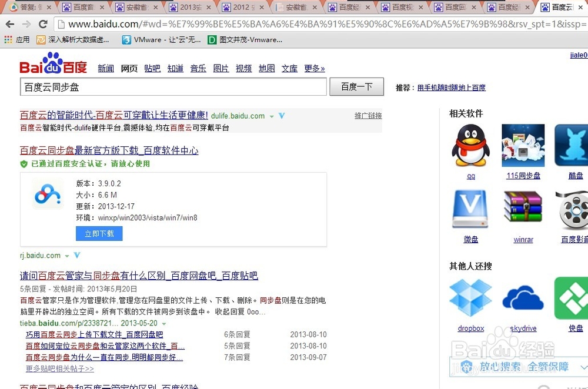Open 百度云的智能时代 promoted result link

[x=113, y=115]
